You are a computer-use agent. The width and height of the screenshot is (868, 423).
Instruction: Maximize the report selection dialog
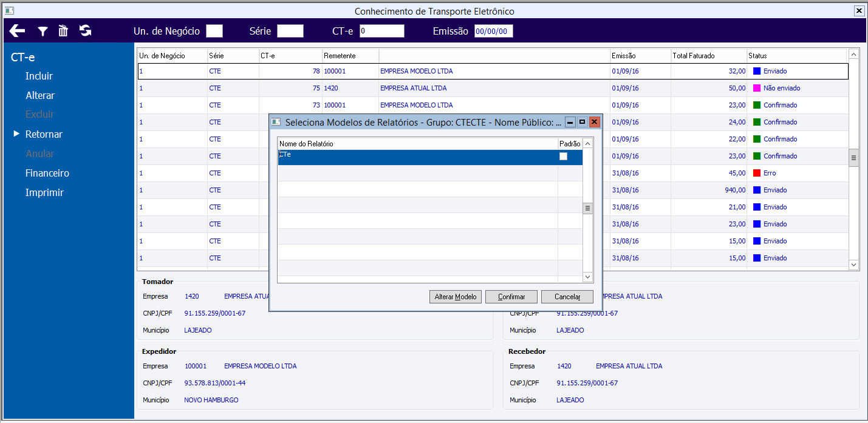[x=582, y=122]
